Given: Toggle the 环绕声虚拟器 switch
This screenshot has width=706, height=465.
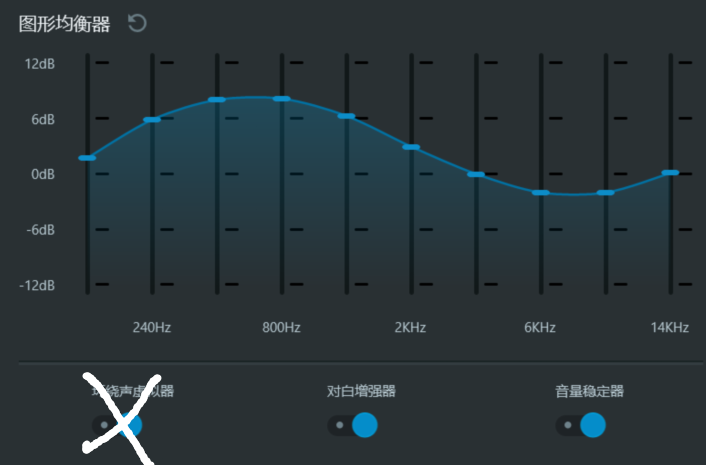Looking at the screenshot, I should coord(118,425).
